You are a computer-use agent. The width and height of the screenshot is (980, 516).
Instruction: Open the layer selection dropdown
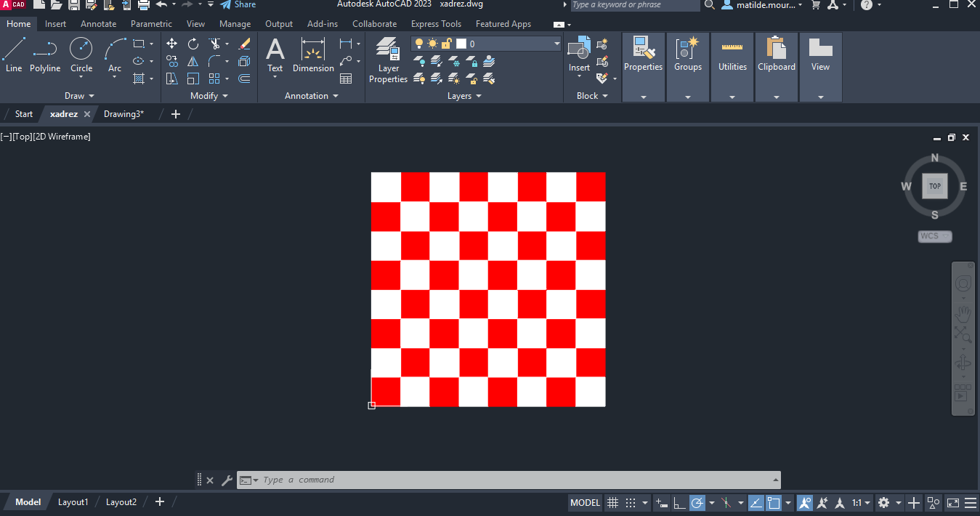[557, 44]
